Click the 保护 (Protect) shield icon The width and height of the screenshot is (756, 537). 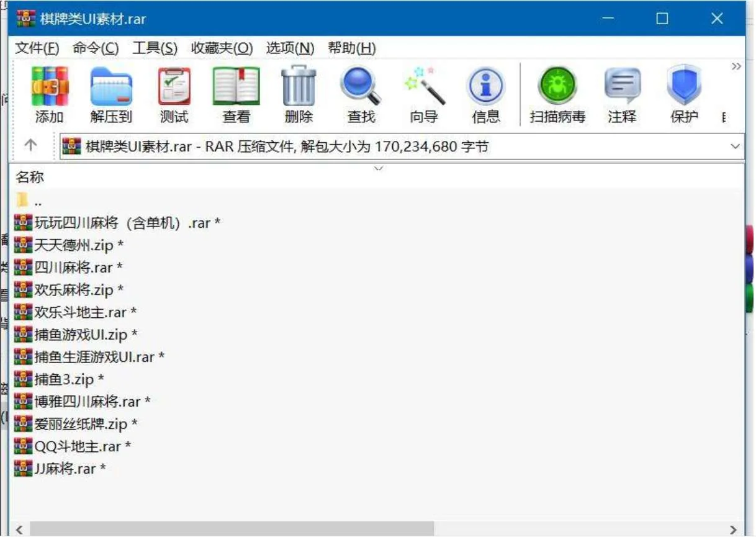684,87
